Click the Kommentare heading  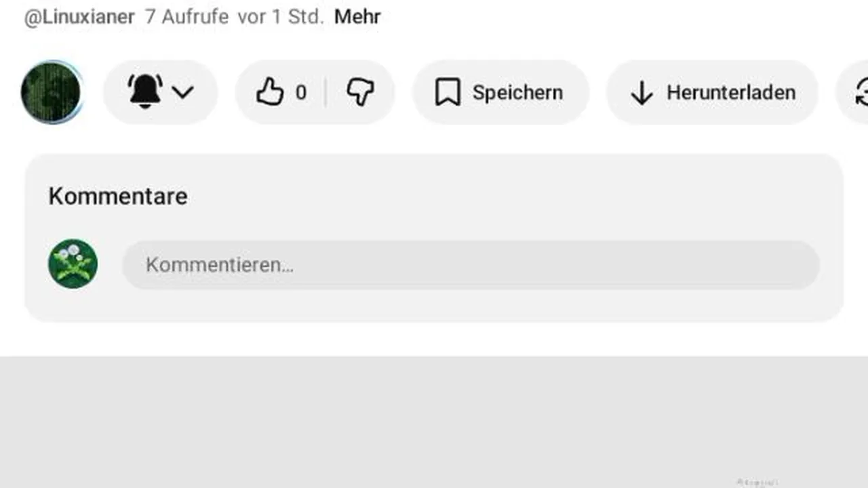point(118,197)
